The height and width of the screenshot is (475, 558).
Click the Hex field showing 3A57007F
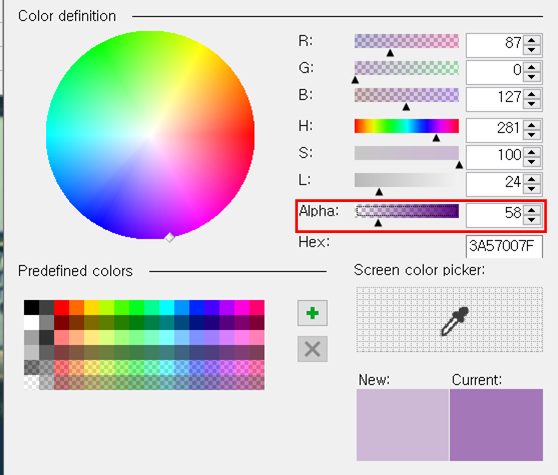pos(504,246)
